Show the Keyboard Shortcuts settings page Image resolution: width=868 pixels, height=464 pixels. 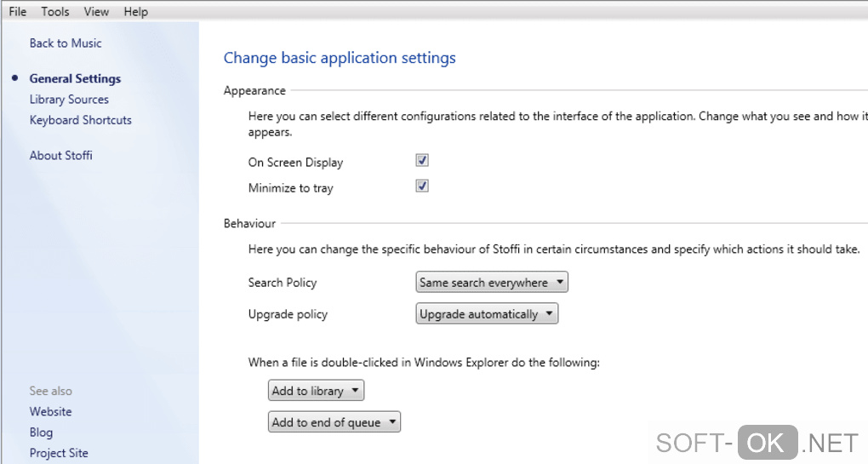click(x=81, y=120)
